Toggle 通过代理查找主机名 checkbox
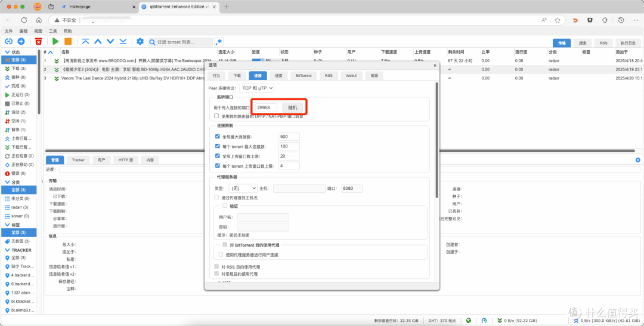644x326 pixels. 216,198
